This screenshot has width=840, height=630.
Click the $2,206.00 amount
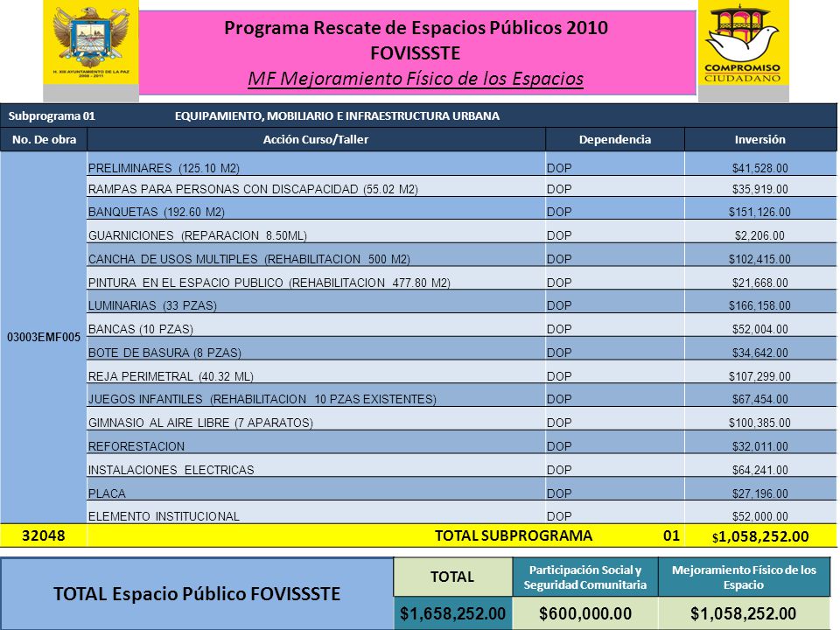point(759,235)
